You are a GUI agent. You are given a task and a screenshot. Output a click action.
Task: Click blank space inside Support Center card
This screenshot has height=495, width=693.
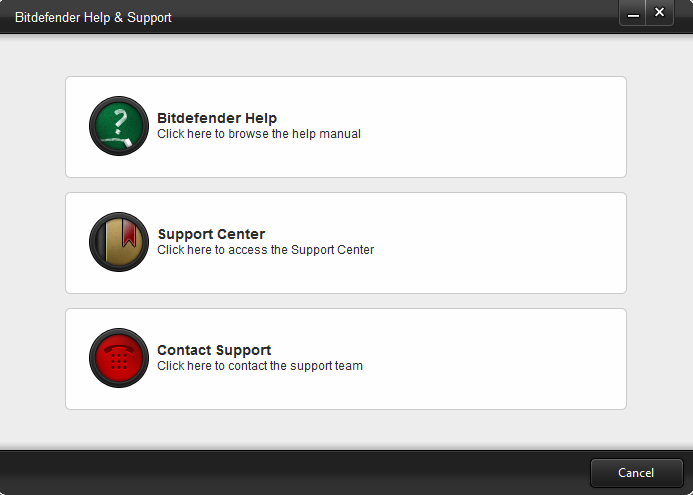point(486,243)
